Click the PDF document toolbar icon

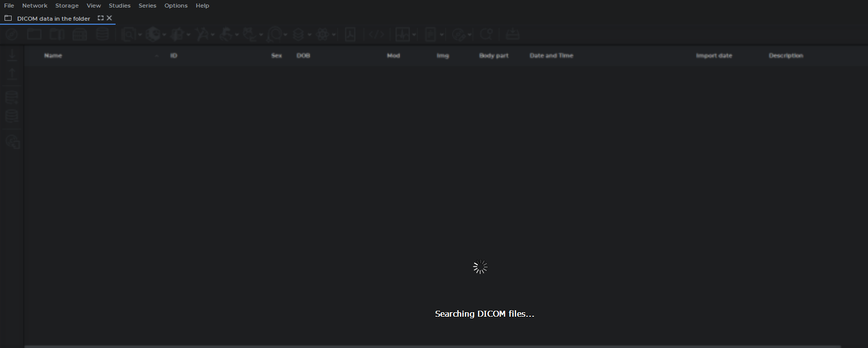[350, 34]
